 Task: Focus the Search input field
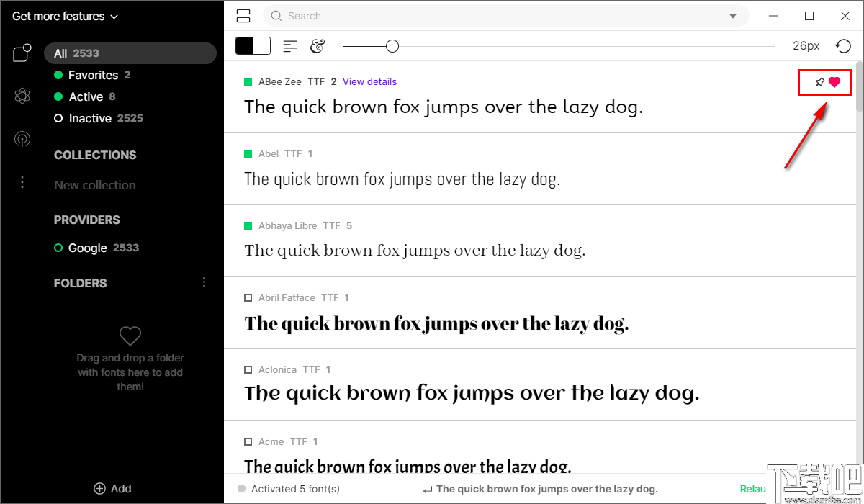pyautogui.click(x=505, y=16)
